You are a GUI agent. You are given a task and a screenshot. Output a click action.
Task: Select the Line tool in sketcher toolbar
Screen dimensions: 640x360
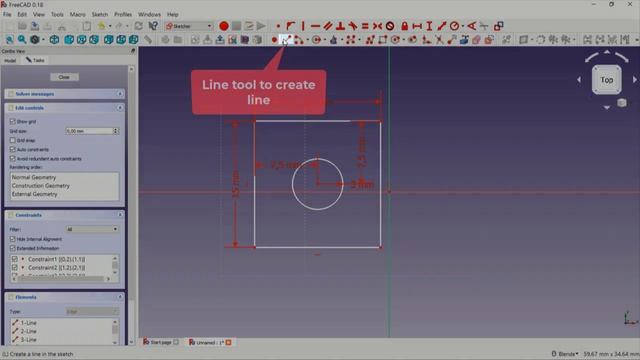[285, 40]
